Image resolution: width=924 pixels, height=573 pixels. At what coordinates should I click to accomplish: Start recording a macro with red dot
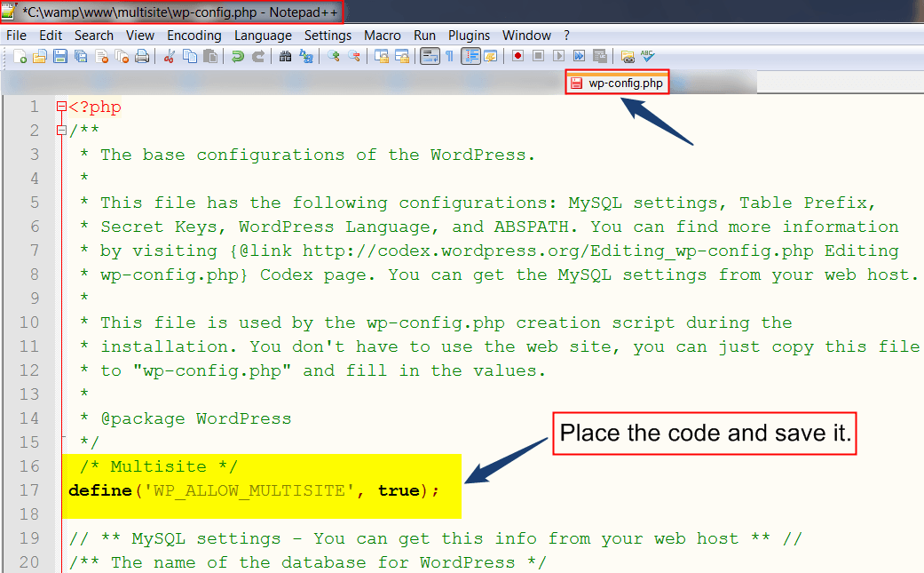[x=518, y=57]
